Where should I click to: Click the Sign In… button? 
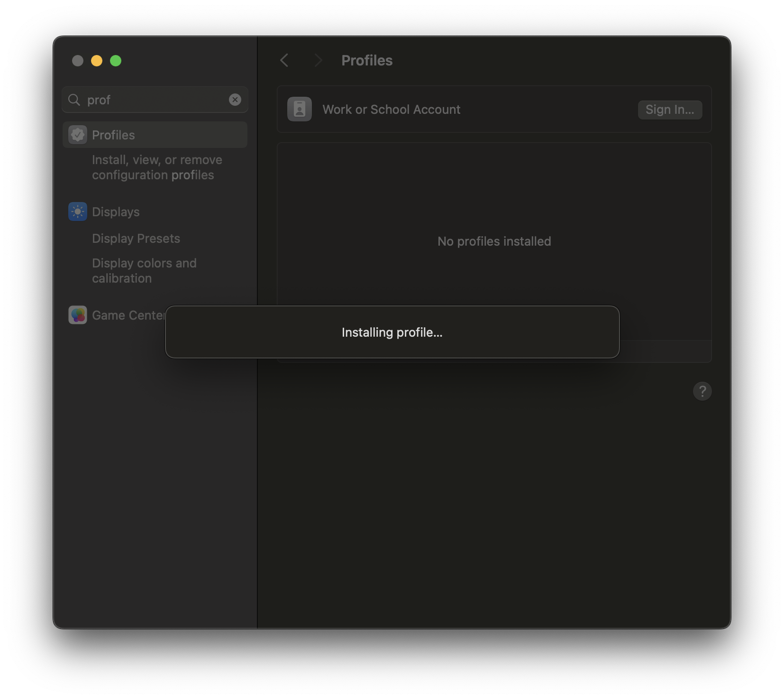(670, 110)
